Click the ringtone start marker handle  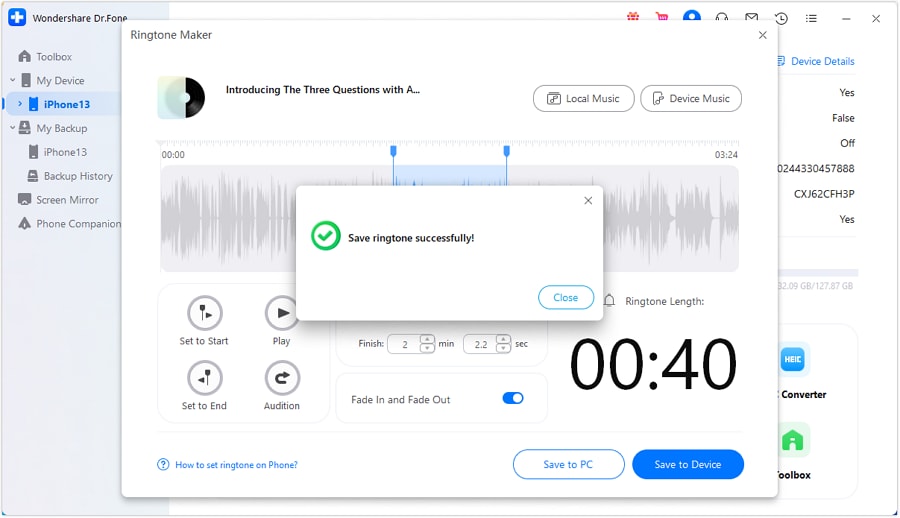[393, 151]
